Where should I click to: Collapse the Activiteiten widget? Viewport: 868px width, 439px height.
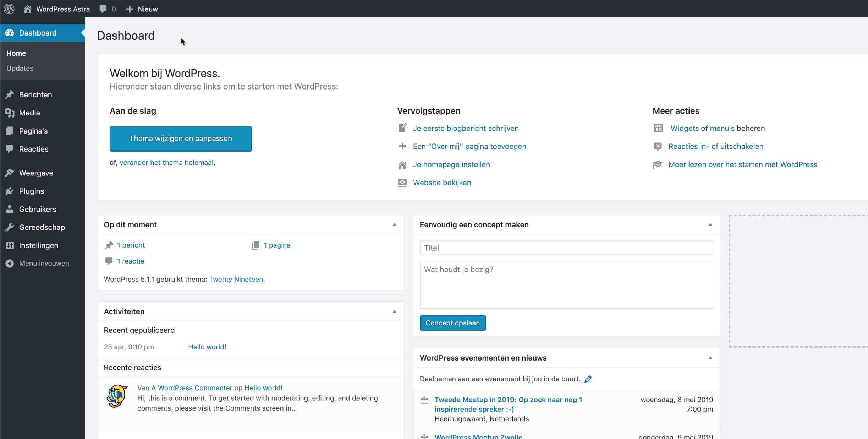coord(394,311)
